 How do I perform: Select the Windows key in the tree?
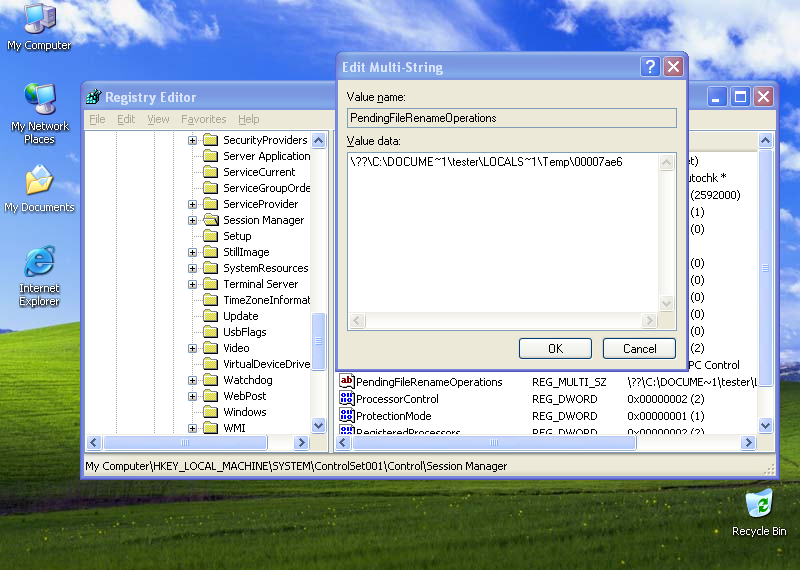[x=245, y=412]
